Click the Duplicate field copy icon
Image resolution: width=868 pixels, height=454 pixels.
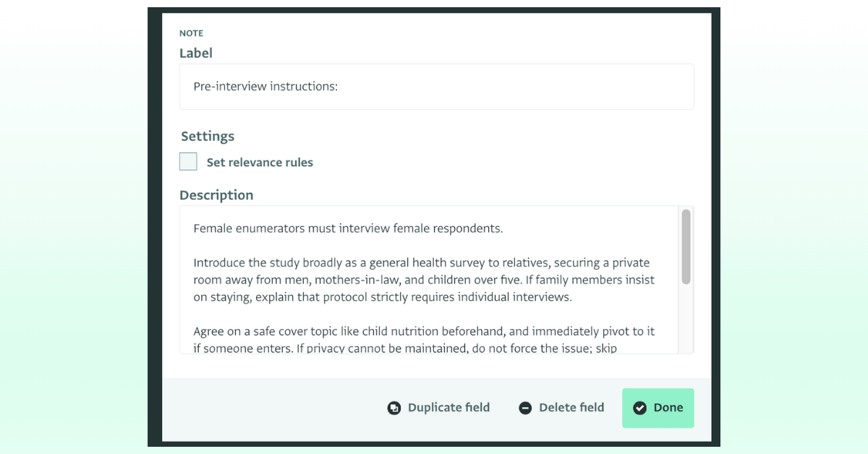point(394,408)
